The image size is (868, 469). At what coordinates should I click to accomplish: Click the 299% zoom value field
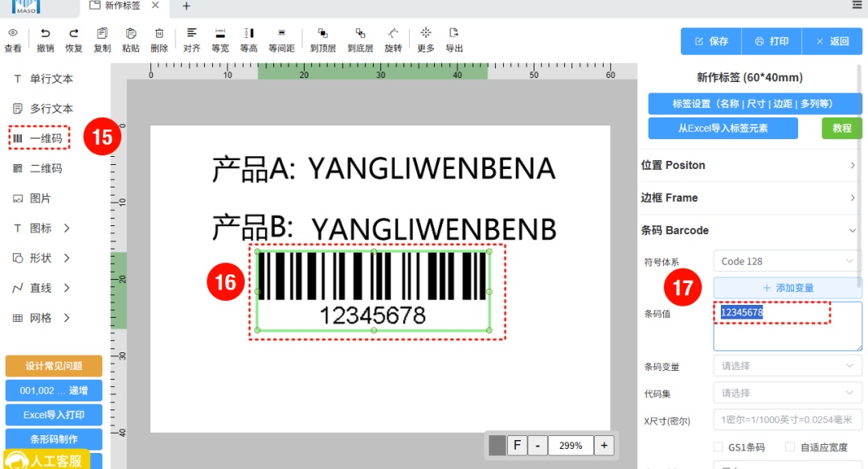(571, 445)
